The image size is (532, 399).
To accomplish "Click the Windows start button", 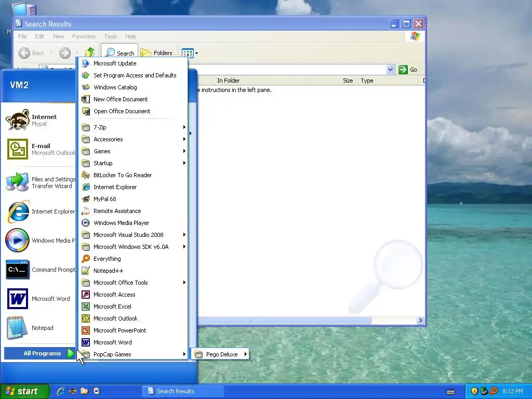I will [24, 391].
